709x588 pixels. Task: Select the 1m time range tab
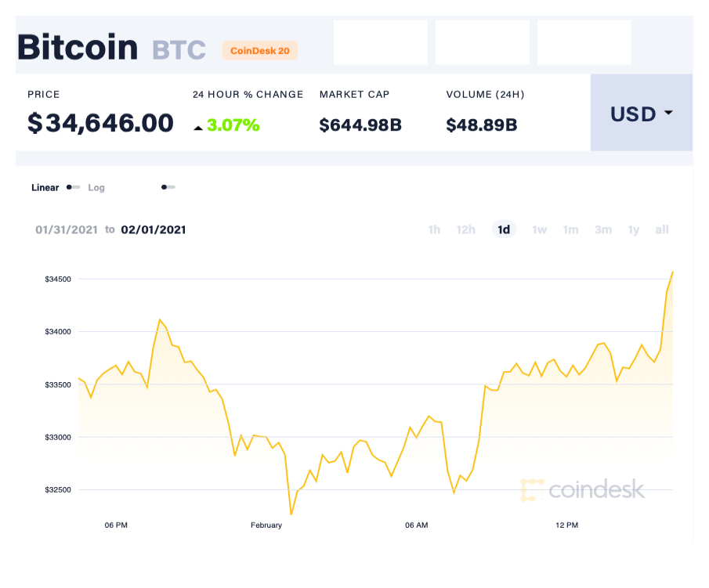[570, 229]
